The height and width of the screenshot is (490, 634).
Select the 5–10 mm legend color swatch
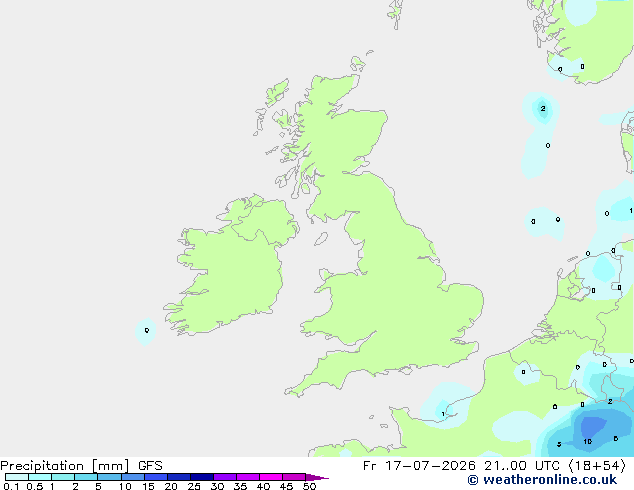click(x=109, y=477)
